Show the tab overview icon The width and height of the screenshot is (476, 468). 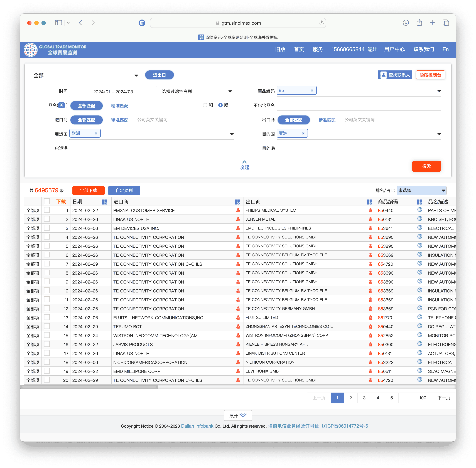click(x=446, y=23)
